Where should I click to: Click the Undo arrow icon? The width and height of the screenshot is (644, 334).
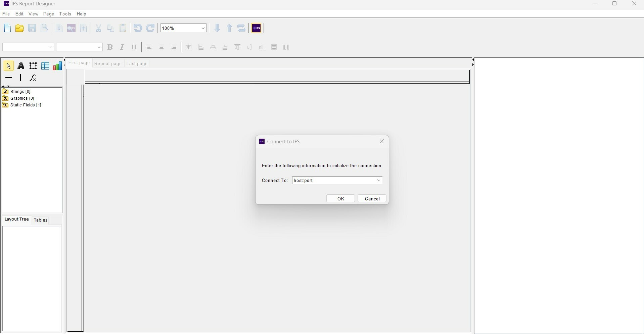click(x=138, y=28)
